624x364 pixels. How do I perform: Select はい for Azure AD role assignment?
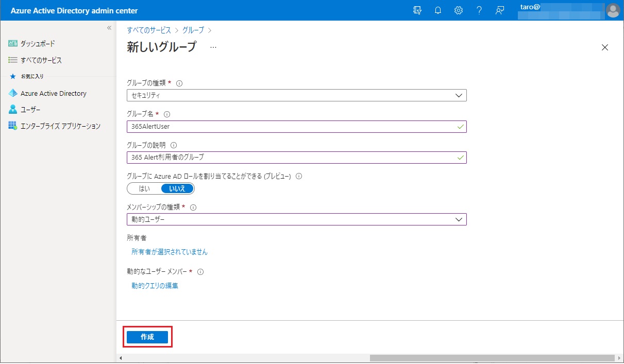[144, 188]
